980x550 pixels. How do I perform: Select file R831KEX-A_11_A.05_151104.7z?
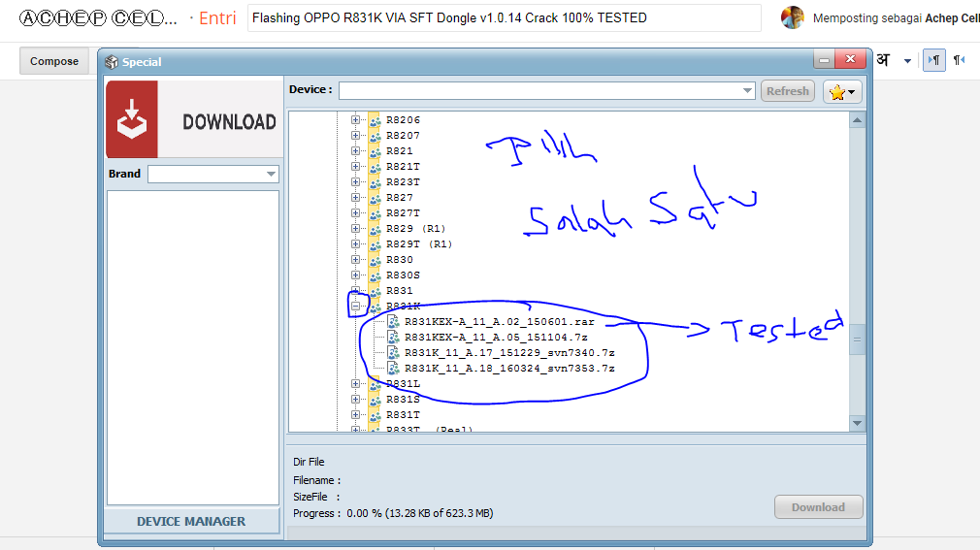[496, 338]
